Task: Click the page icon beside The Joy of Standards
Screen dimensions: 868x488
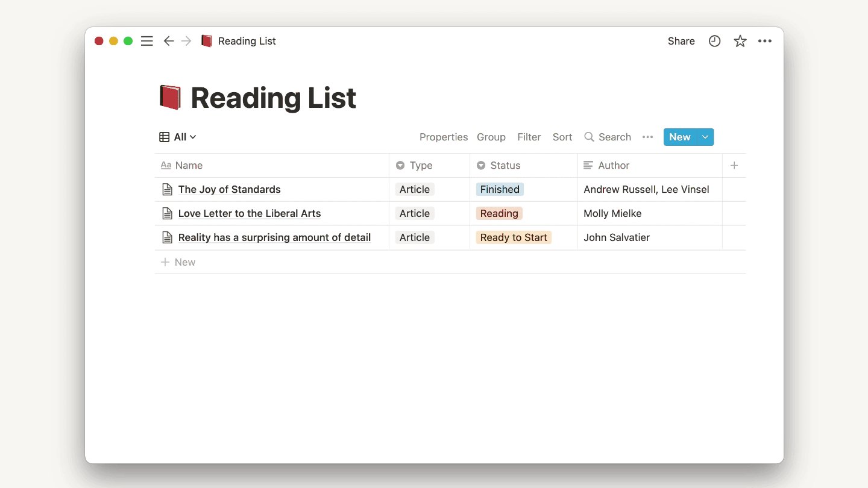Action: point(167,189)
